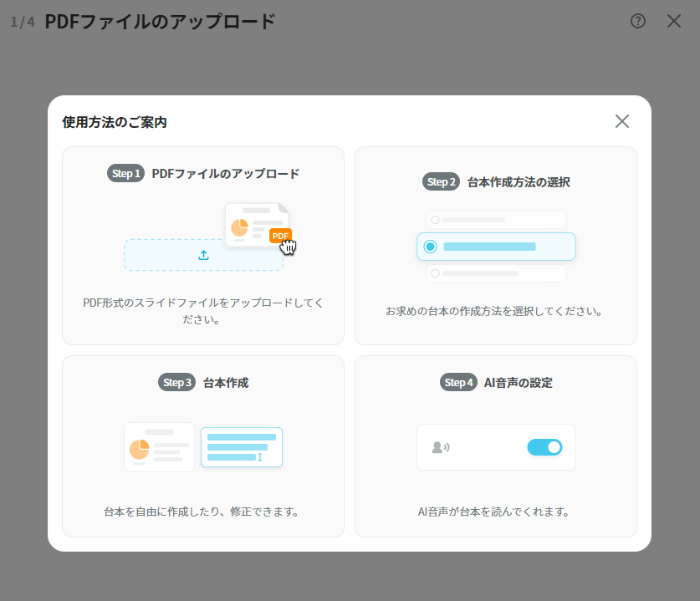Screen dimensions: 700x601
Task: Click the help question mark icon
Action: coord(638,22)
